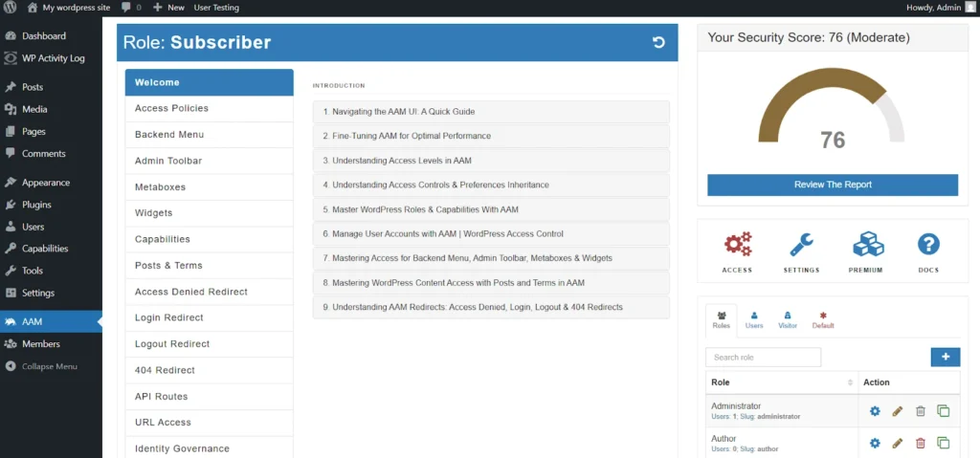Click manage gear icon for Administrator role

tap(875, 411)
